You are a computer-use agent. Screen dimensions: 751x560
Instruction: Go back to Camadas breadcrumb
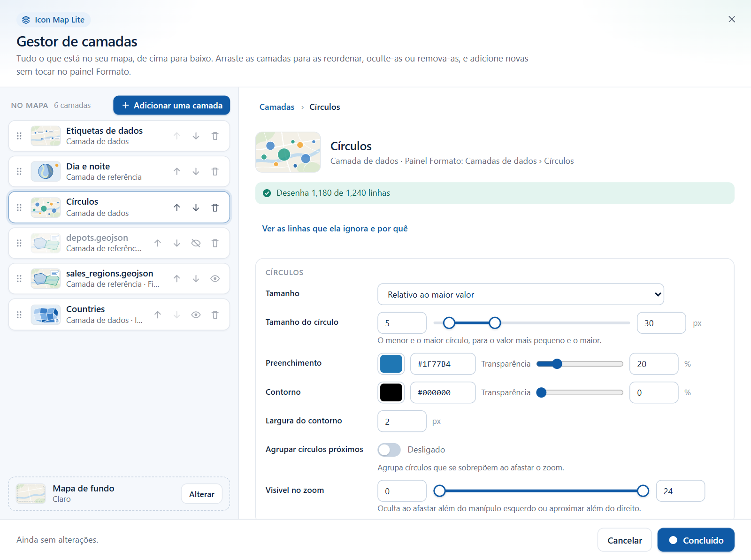(277, 107)
